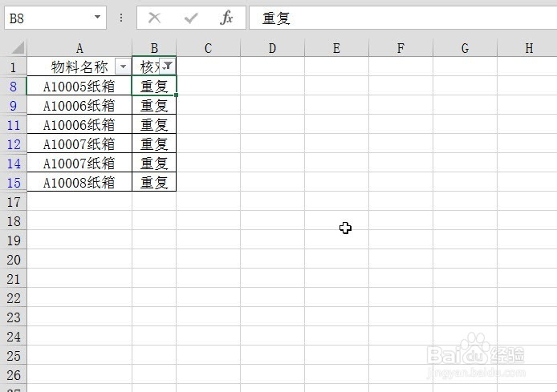Select row 8 header
Screen dimensions: 557x392
coord(14,86)
